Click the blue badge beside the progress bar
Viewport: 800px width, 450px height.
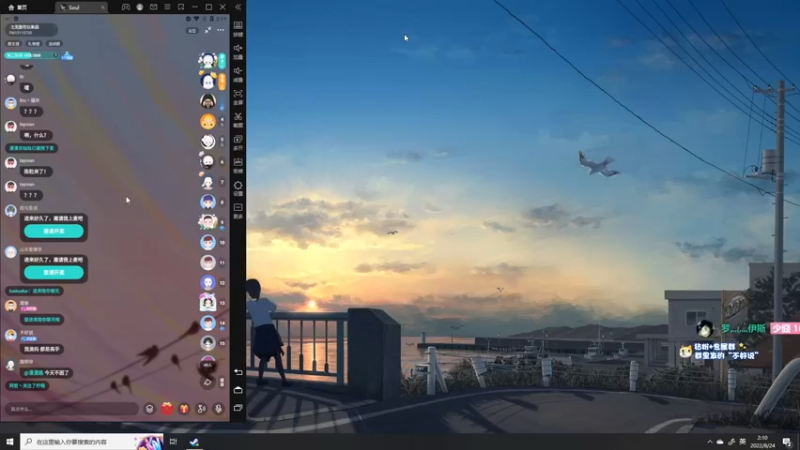pyautogui.click(x=67, y=56)
